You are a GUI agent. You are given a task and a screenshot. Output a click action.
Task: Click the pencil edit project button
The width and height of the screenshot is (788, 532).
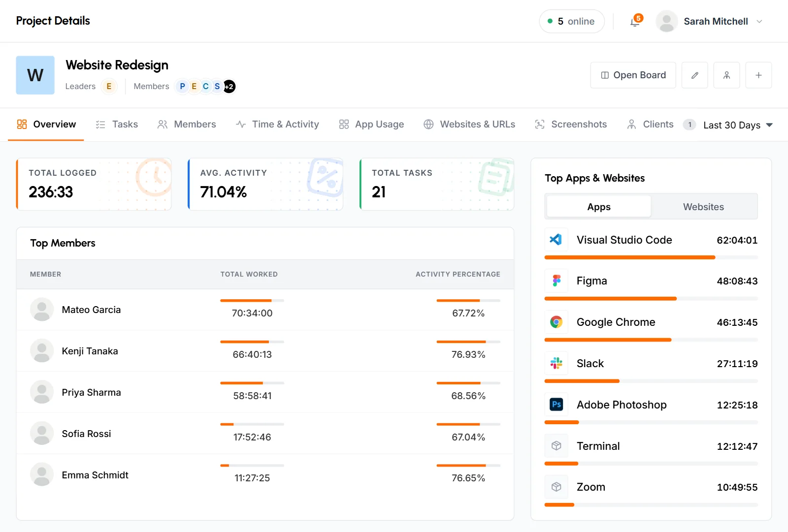(x=694, y=75)
